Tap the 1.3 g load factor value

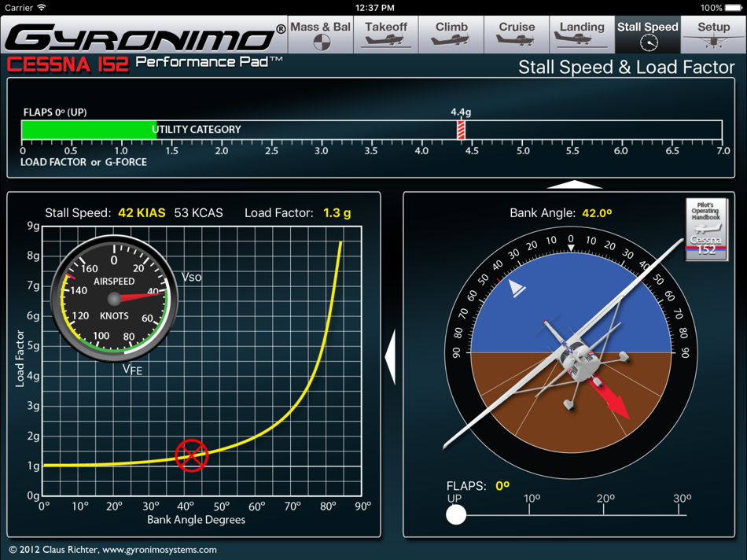click(337, 212)
